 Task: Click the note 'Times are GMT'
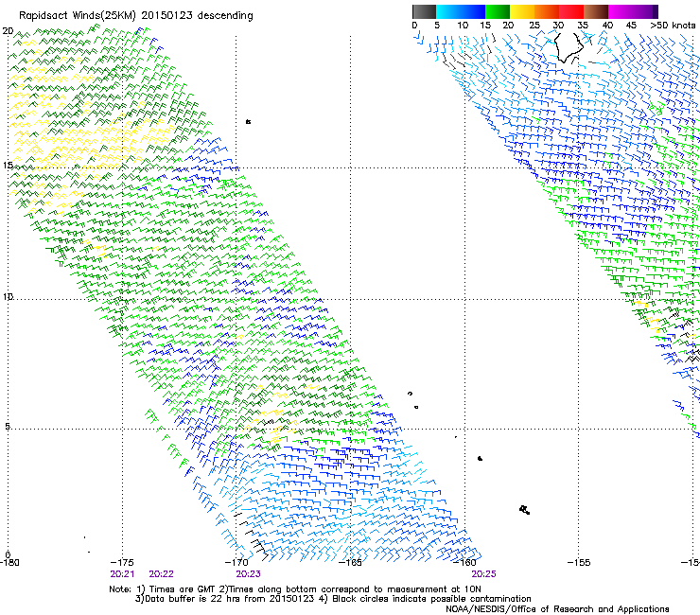point(183,589)
